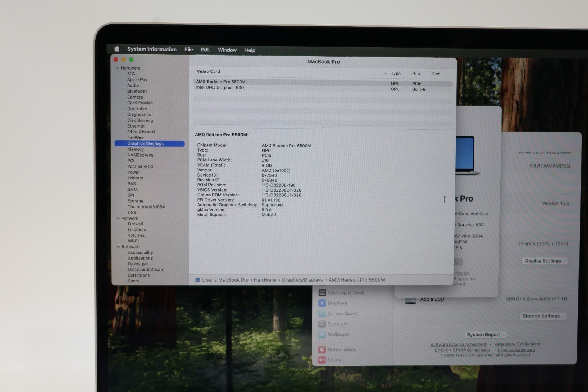Open the Edit menu
Image resolution: width=588 pixels, height=392 pixels.
(205, 50)
